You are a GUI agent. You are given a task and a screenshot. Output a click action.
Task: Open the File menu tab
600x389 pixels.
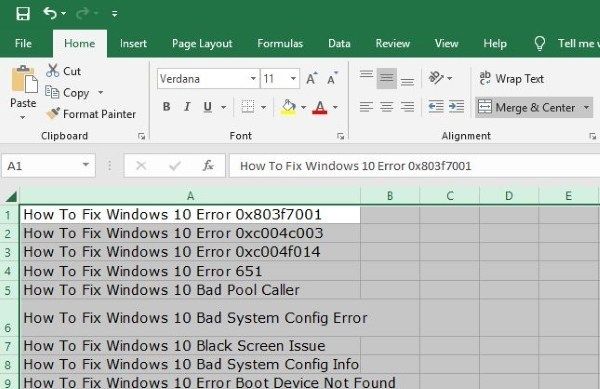[x=23, y=43]
